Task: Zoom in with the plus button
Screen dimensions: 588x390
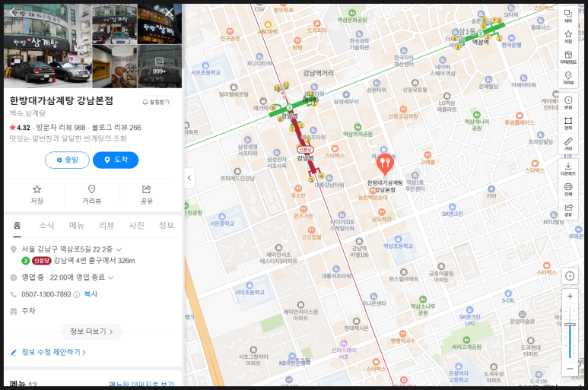Action: click(x=570, y=296)
